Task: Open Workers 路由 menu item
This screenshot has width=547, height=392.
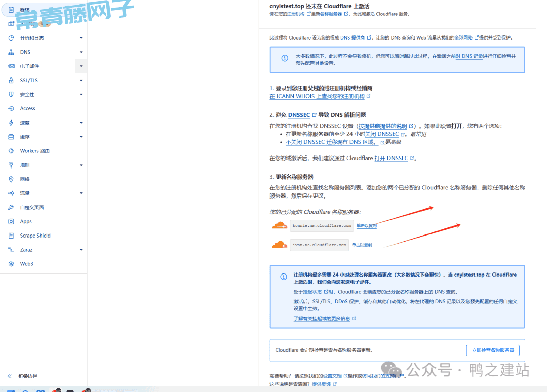Action: click(34, 151)
